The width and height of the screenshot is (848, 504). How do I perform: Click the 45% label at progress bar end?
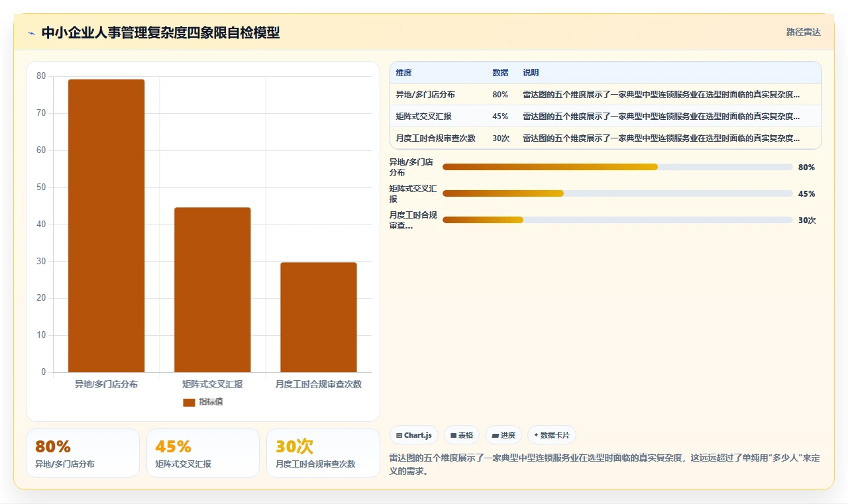(x=806, y=194)
